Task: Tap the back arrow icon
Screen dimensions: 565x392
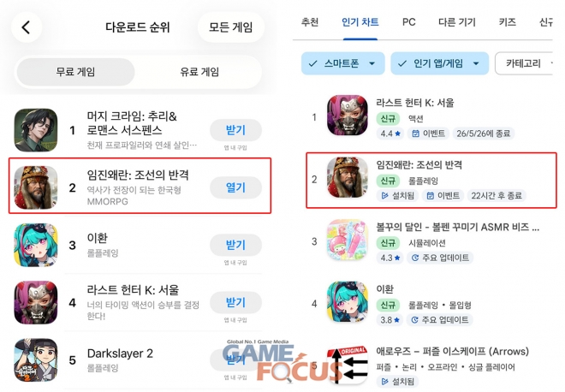Action: tap(26, 27)
